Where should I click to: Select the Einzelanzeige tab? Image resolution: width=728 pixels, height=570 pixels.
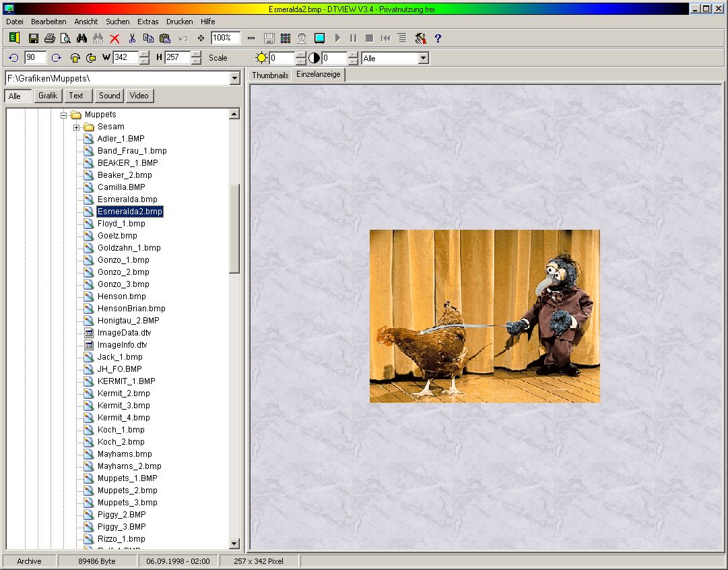[319, 74]
